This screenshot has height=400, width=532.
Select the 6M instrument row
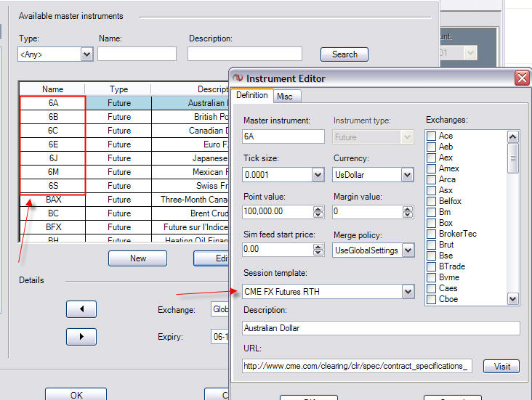pyautogui.click(x=125, y=172)
